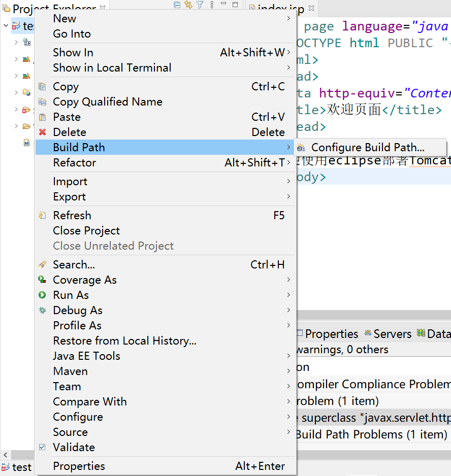Open Properties at bottom of context menu
This screenshot has width=451, height=476.
79,466
